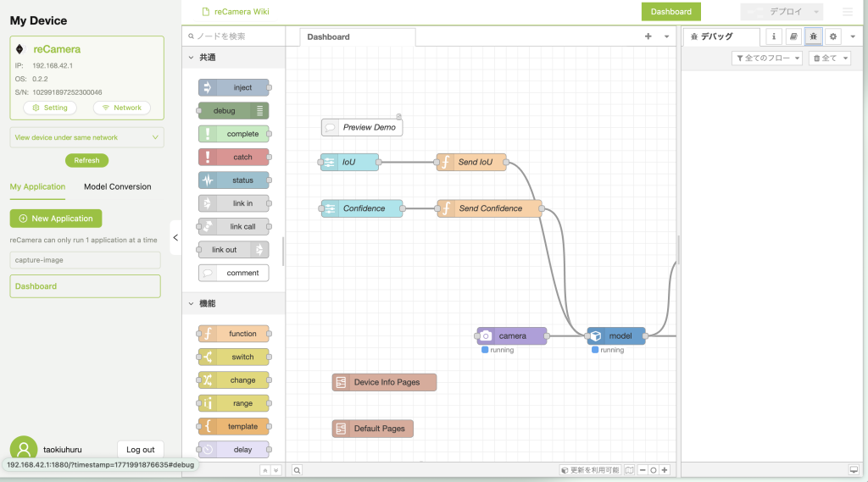Open View device under same network dropdown
The image size is (868, 482).
click(86, 137)
